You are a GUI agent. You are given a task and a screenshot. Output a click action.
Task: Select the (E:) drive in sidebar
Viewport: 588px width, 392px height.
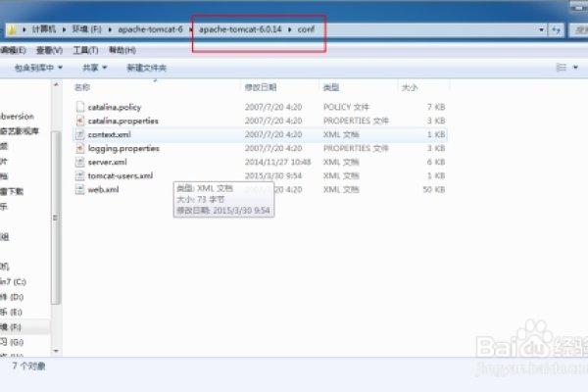[x=11, y=312]
